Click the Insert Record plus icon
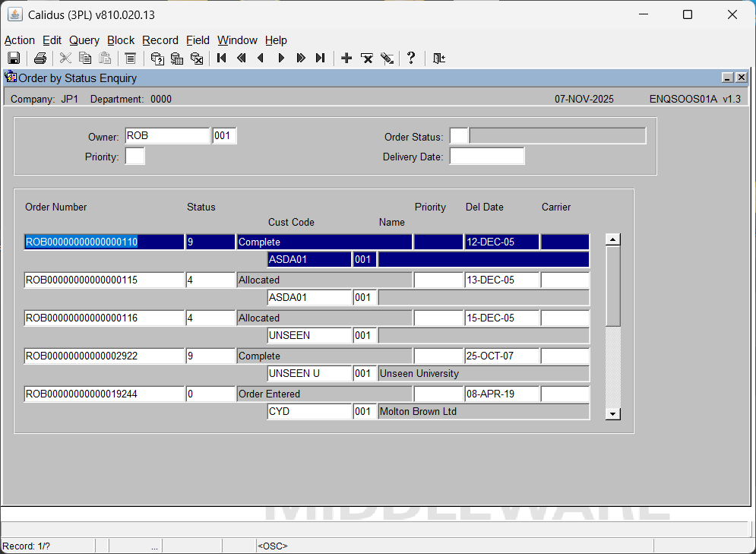The width and height of the screenshot is (756, 554). pos(346,59)
